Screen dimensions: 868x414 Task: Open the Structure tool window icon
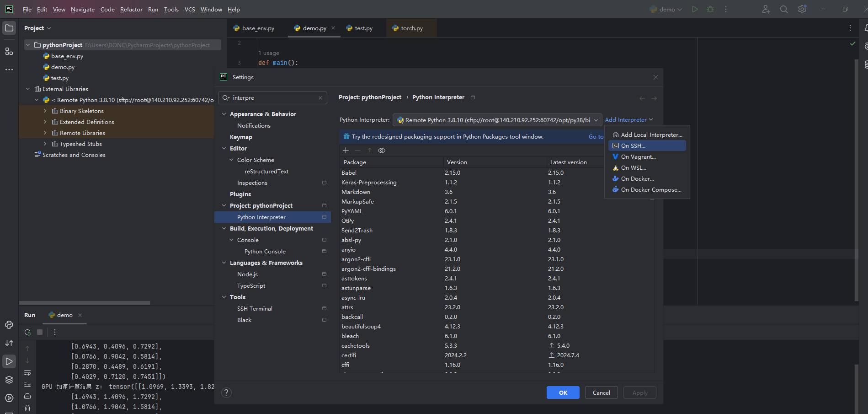click(x=9, y=51)
